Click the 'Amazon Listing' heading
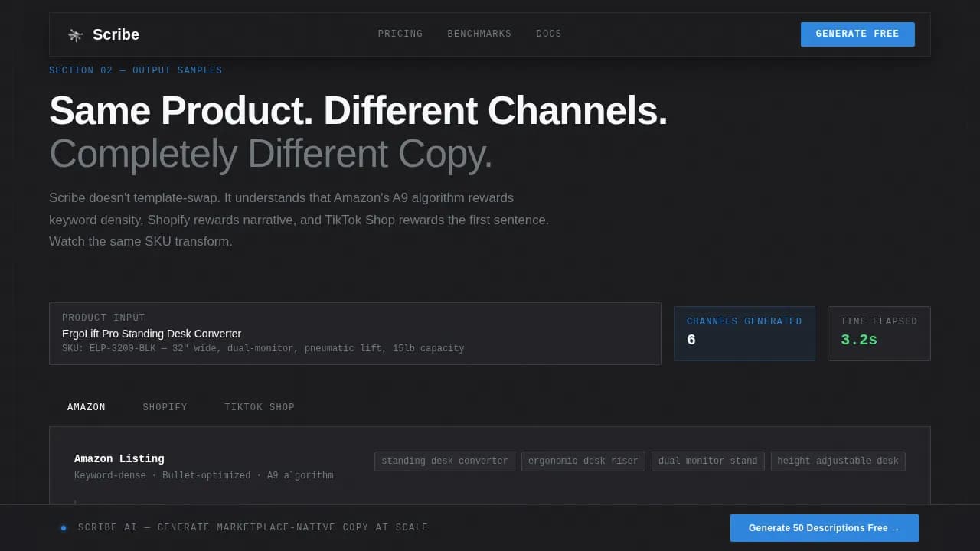This screenshot has width=980, height=551. [x=119, y=458]
